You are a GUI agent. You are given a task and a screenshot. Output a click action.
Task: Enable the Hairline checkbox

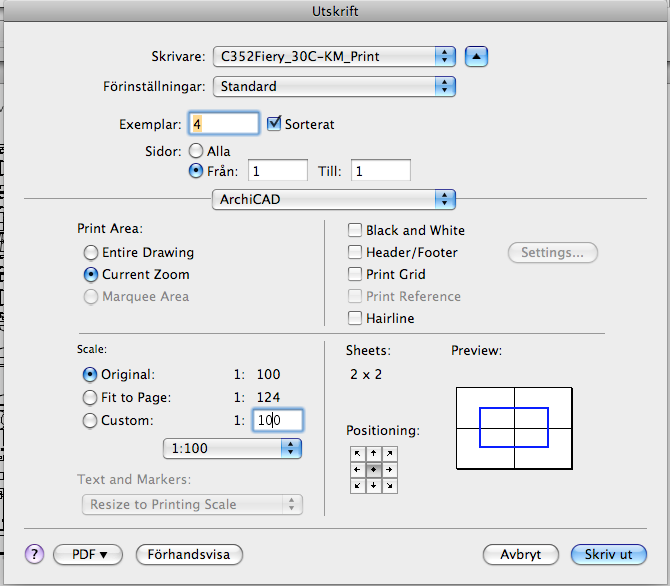point(355,318)
